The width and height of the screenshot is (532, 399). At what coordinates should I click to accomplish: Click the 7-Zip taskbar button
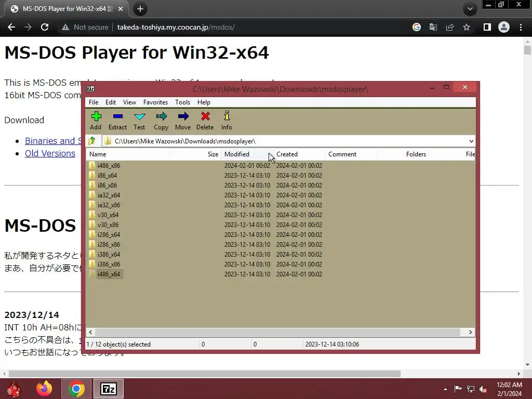coord(109,389)
